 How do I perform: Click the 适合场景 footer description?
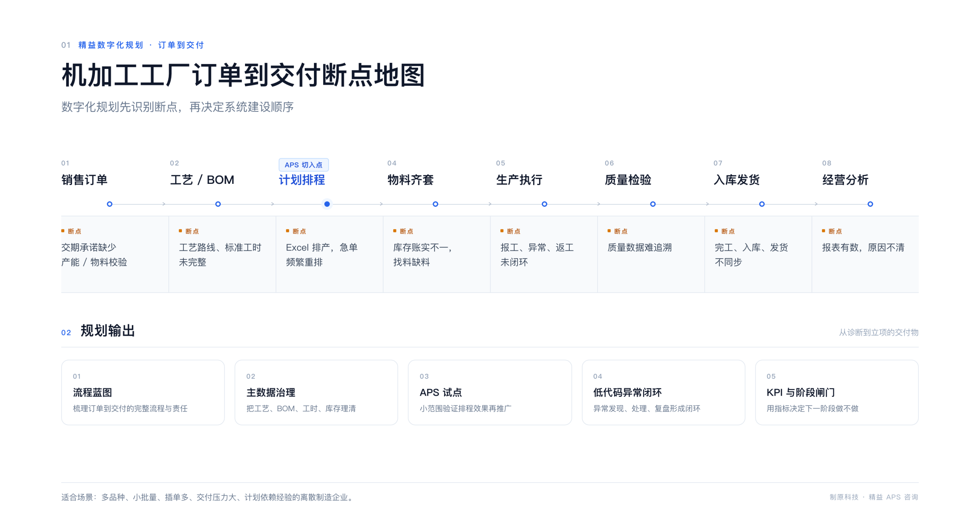point(208,497)
